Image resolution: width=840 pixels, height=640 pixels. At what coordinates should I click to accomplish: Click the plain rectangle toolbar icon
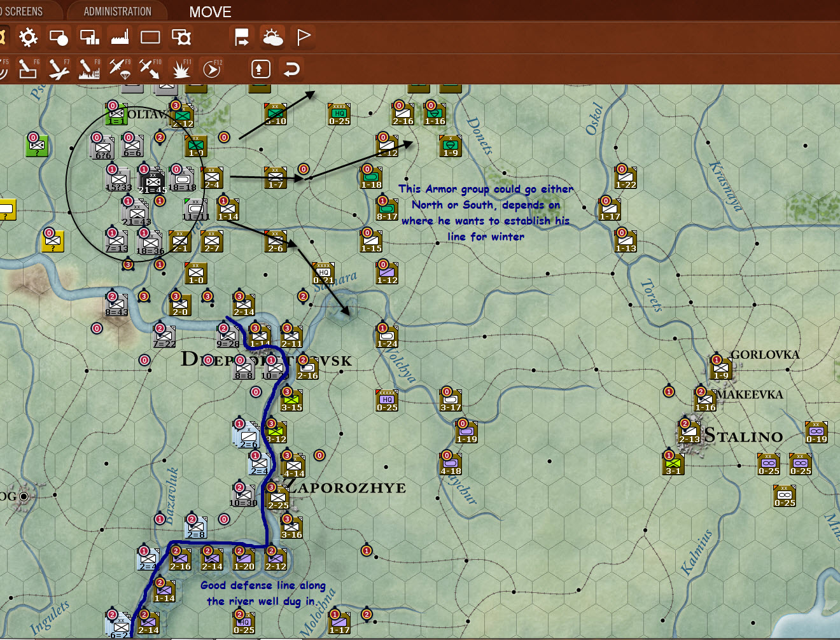coord(150,38)
